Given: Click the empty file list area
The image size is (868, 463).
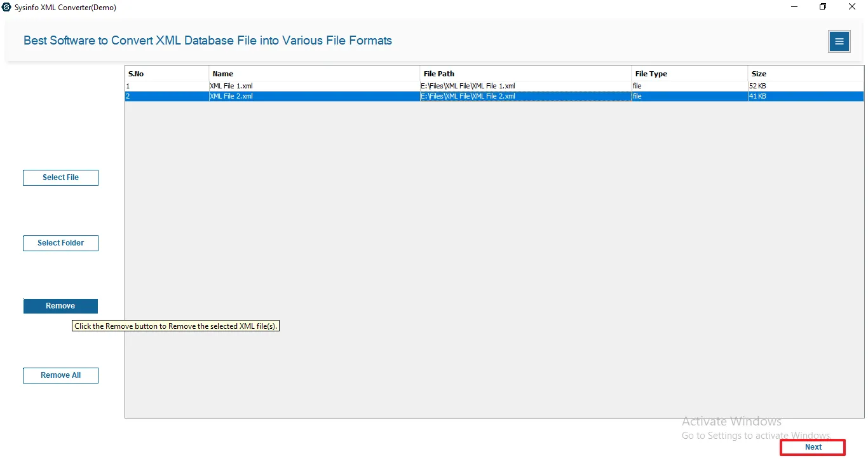Looking at the screenshot, I should pos(494,254).
